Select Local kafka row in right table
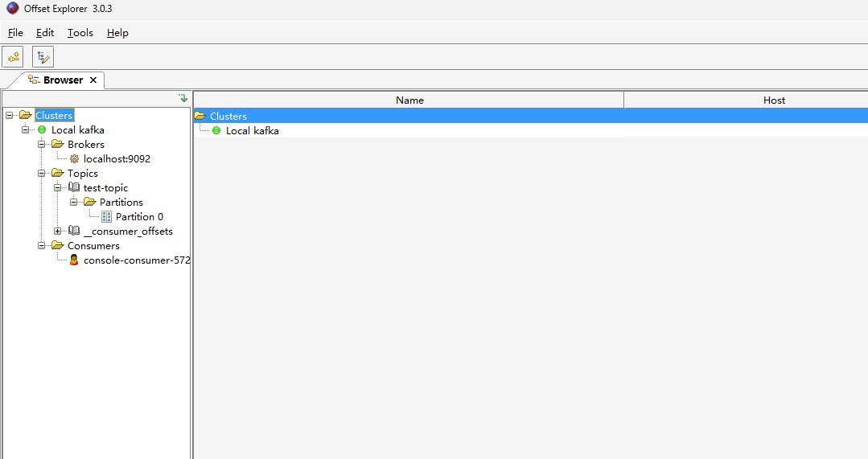 252,131
